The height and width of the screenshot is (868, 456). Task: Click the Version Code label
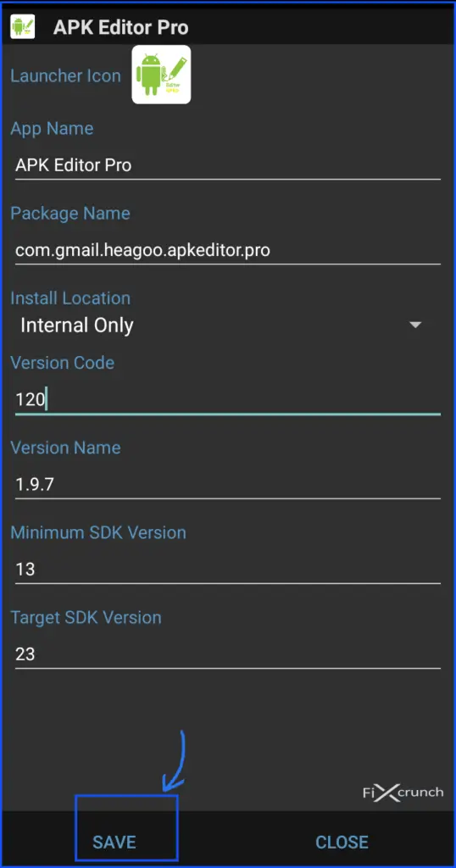click(63, 363)
